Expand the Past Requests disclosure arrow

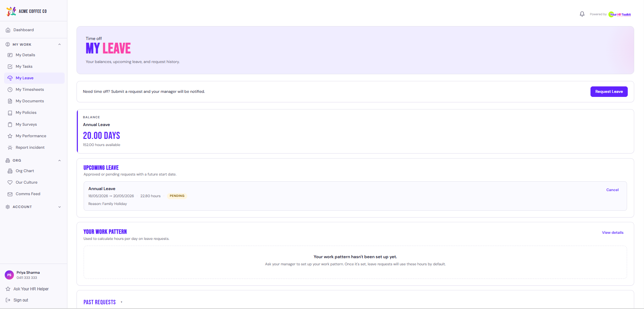coord(122,302)
